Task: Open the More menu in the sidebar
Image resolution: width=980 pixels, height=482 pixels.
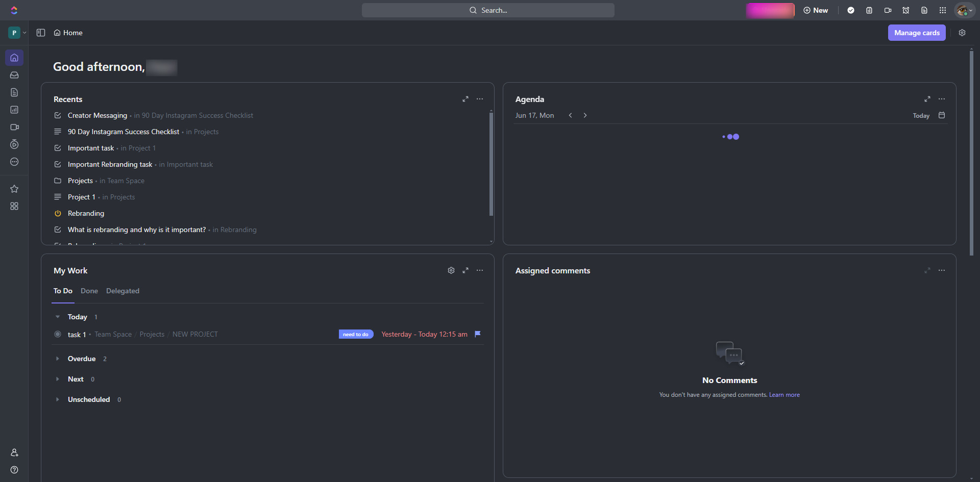Action: (x=14, y=162)
